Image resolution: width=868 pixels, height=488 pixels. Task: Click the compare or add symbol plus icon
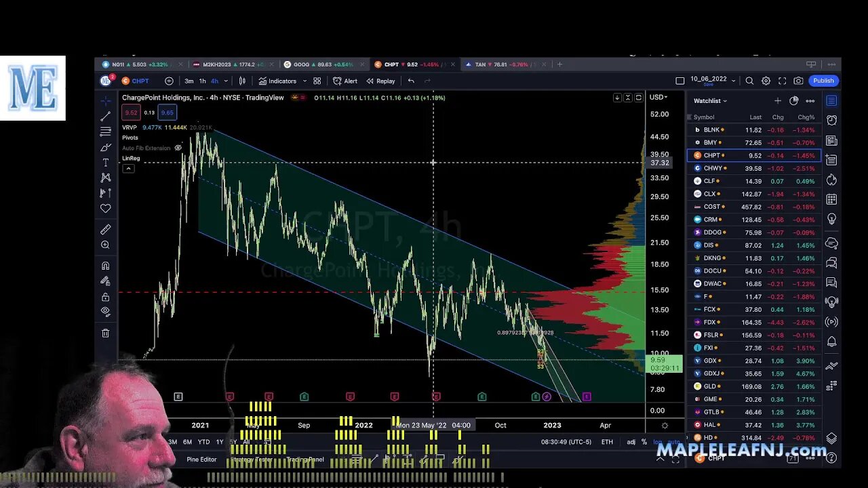pos(169,81)
